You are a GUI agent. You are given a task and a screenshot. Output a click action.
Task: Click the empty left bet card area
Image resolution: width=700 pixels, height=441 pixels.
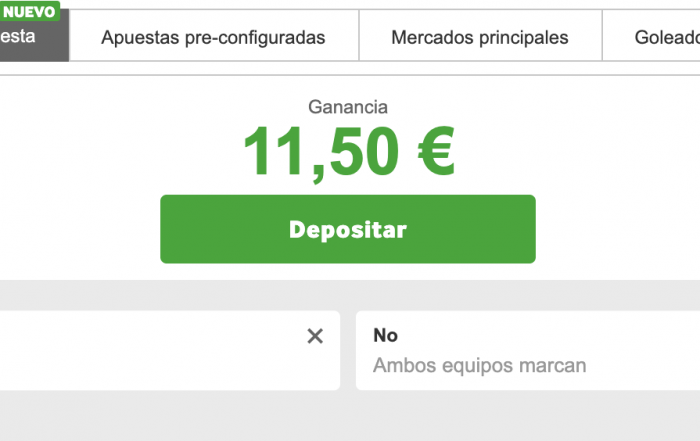tap(150, 350)
